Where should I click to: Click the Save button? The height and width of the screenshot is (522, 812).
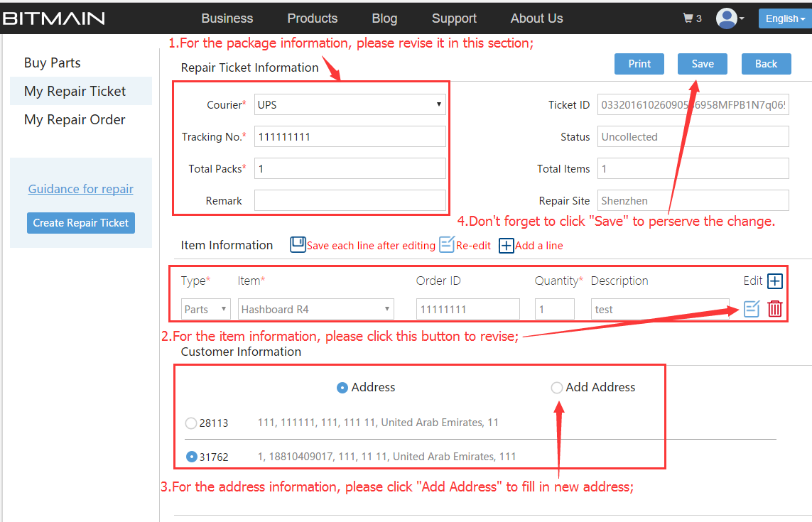(x=702, y=64)
